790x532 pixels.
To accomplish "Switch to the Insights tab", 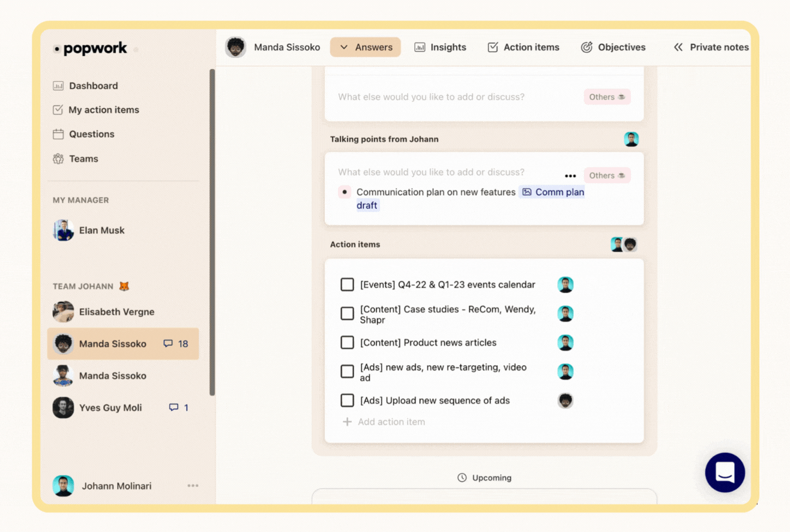I will coord(440,47).
